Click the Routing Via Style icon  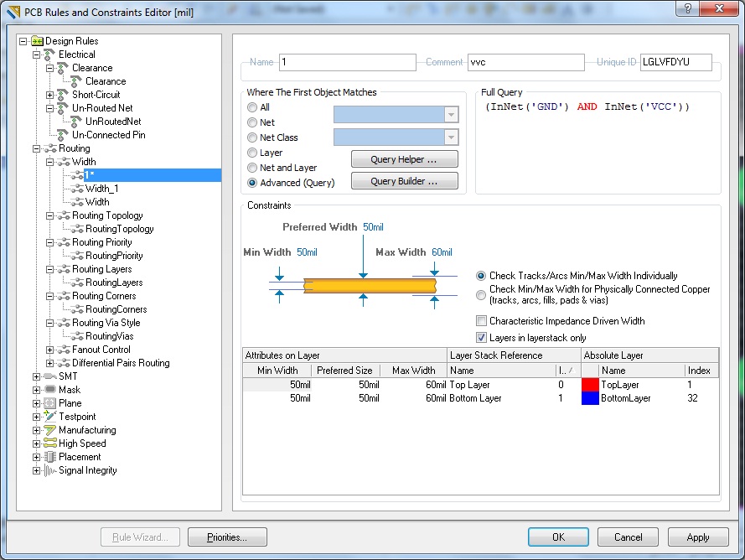click(63, 323)
